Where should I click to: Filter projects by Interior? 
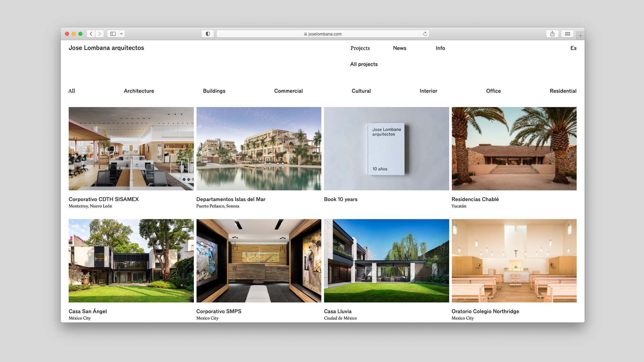[428, 91]
